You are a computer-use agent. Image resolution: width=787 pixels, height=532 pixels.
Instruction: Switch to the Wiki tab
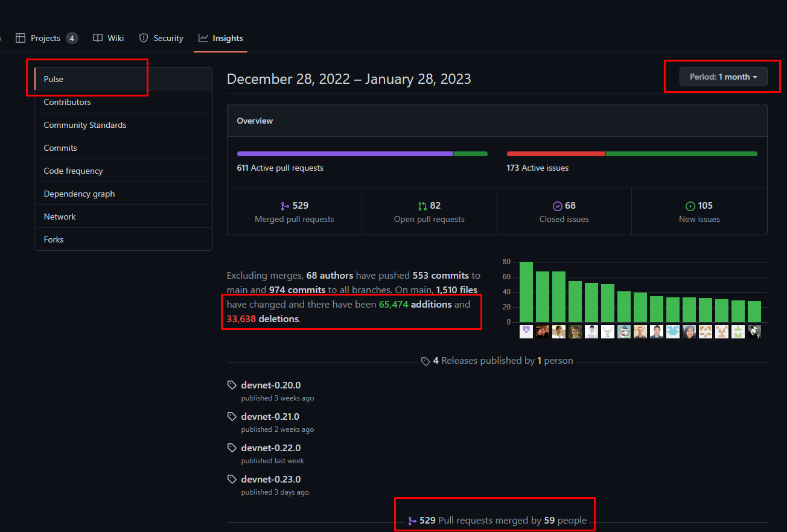click(x=109, y=38)
